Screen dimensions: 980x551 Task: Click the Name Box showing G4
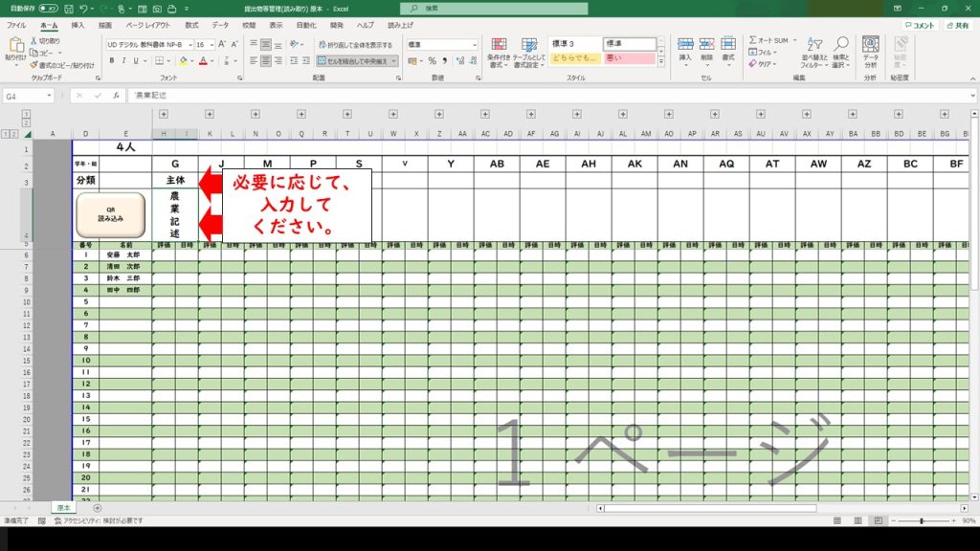27,96
